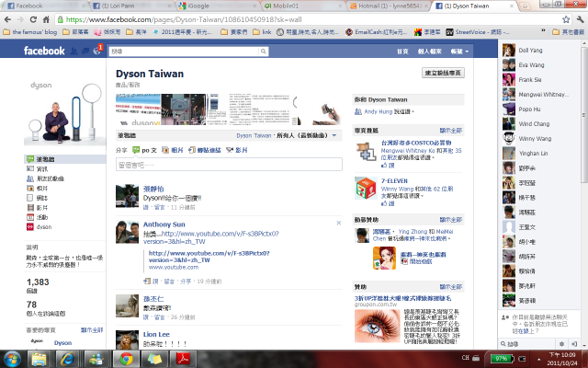The width and height of the screenshot is (588, 368).
Task: Open Lion Lee's profile name
Action: pos(156,334)
